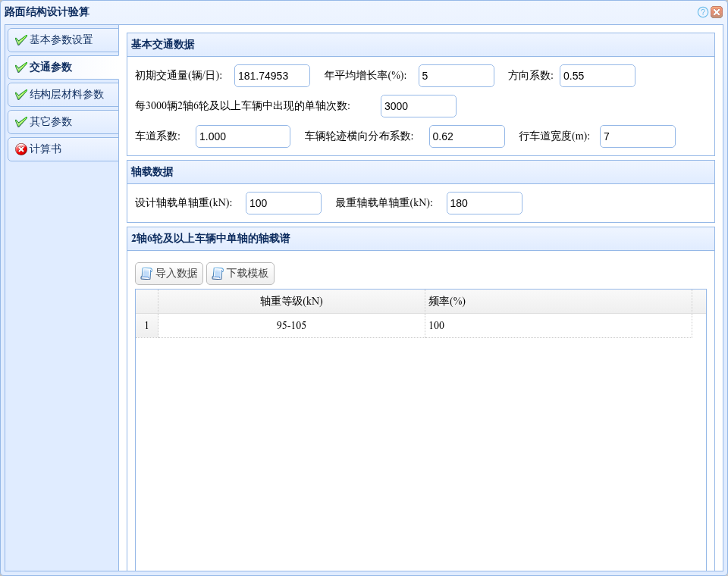The height and width of the screenshot is (576, 728).
Task: Click the 2轴6轮及以上车辆中单轴的轴载谱 header
Action: pyautogui.click(x=421, y=239)
